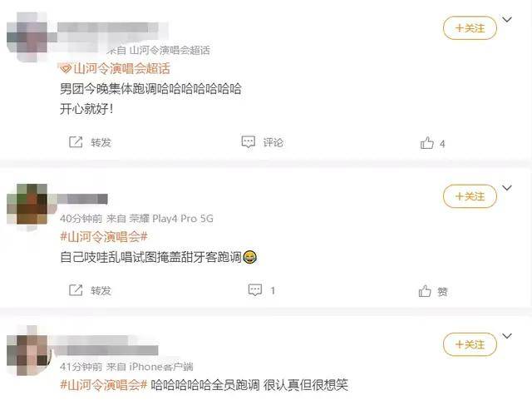532x410 pixels.
Task: Click the super topic diamond icon
Action: pos(65,69)
